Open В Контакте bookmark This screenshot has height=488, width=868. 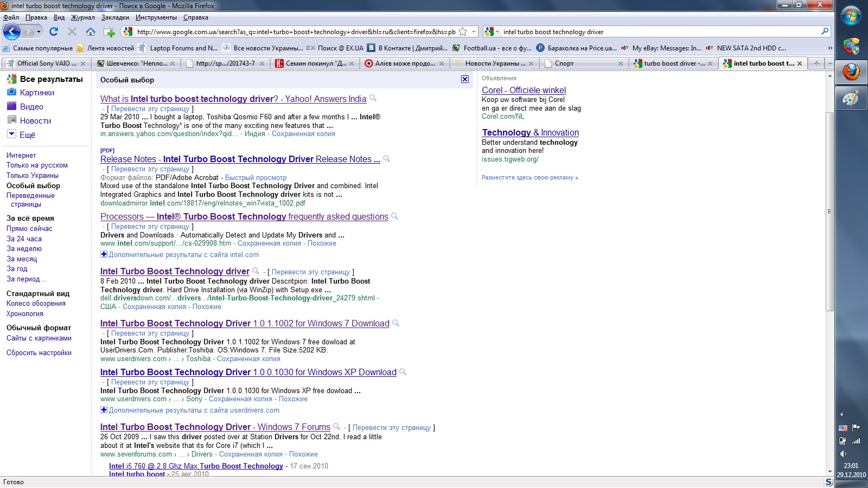click(x=407, y=48)
